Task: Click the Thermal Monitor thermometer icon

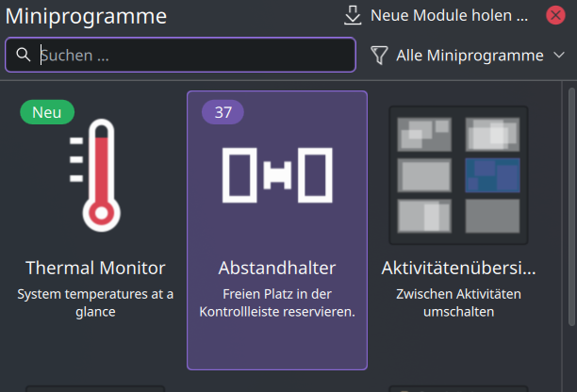Action: coord(95,175)
